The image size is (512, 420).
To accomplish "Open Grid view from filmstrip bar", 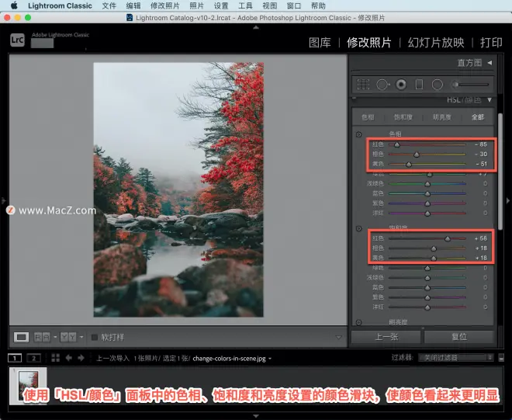I will [56, 358].
